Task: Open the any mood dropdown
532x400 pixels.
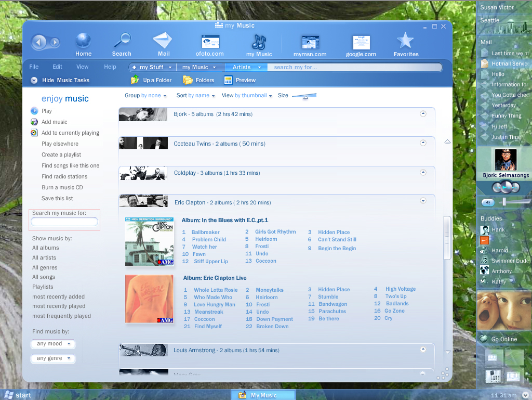Action: point(53,344)
